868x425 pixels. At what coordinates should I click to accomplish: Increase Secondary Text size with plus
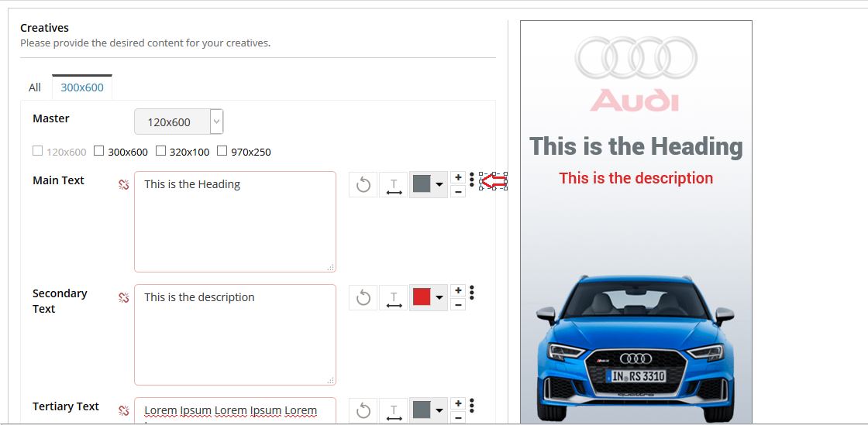coord(458,290)
